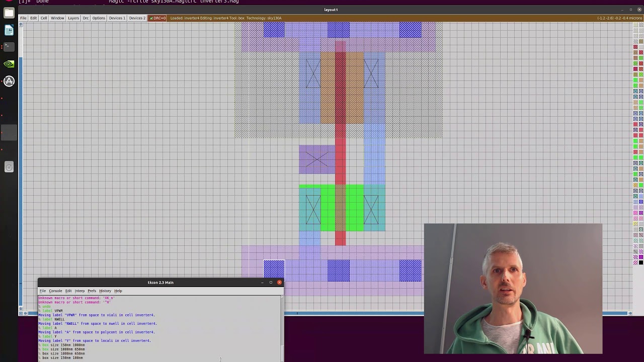Open tkcon's Help menu
644x362 pixels.
coord(118,291)
